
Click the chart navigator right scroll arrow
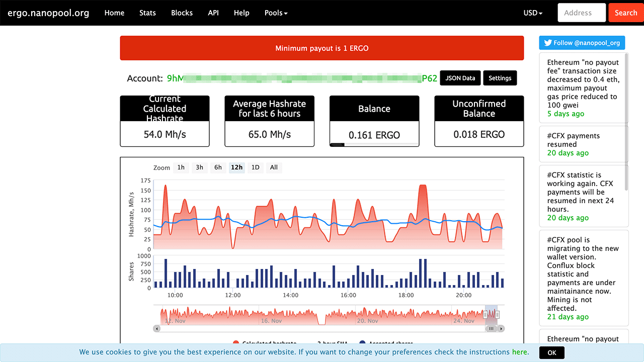501,328
